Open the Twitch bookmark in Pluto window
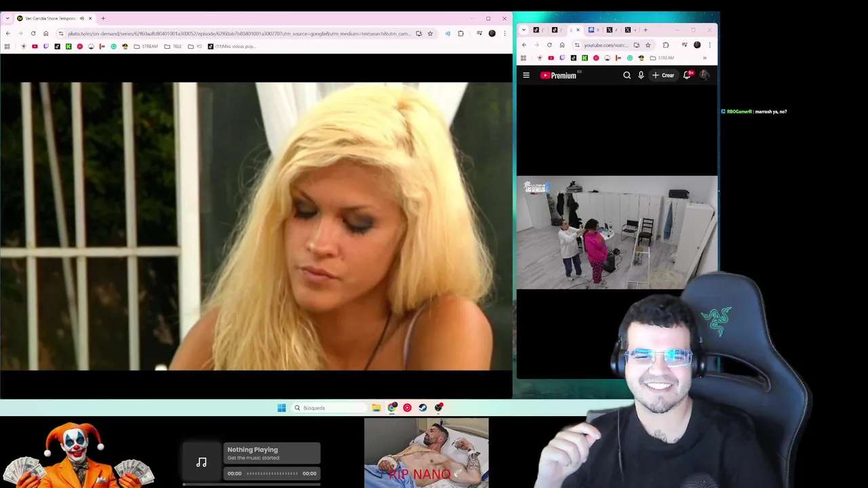Image resolution: width=868 pixels, height=488 pixels. click(46, 46)
